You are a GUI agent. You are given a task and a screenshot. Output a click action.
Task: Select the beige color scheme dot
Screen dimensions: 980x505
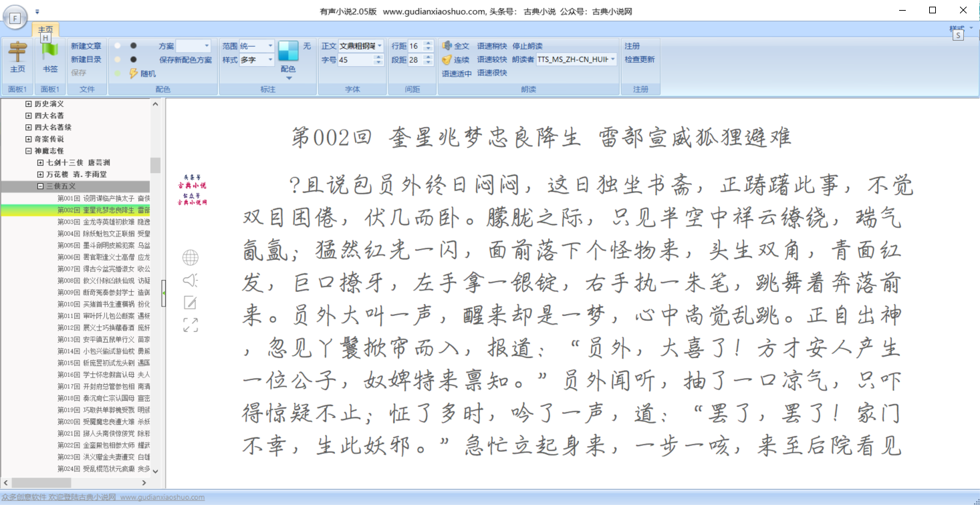click(118, 59)
